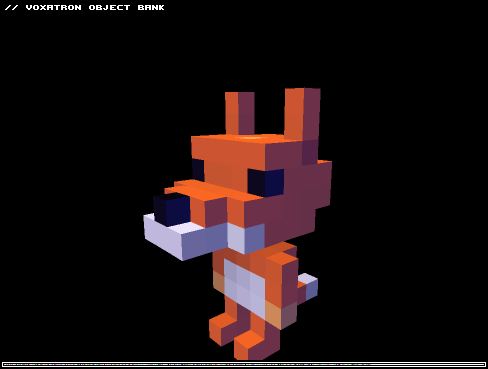This screenshot has width=488, height=369.
Task: Click the light tan hip block
Action: [x=281, y=315]
